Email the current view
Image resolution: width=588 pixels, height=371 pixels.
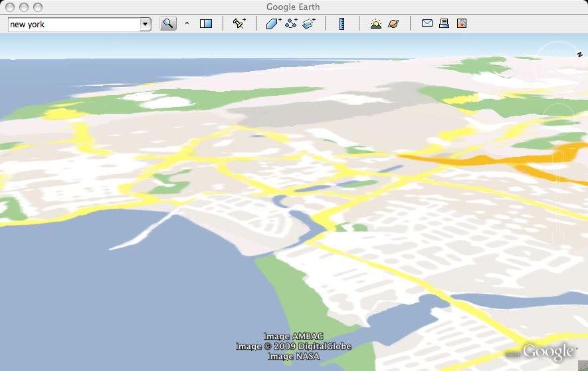427,24
